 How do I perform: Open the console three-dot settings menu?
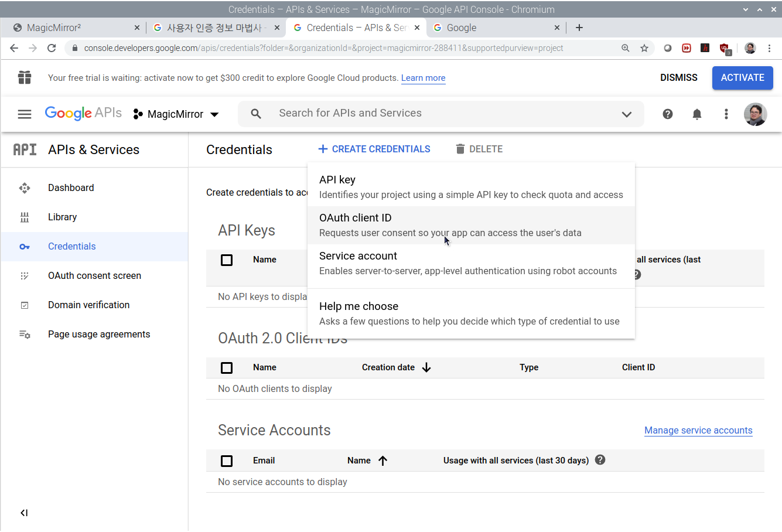pos(726,114)
